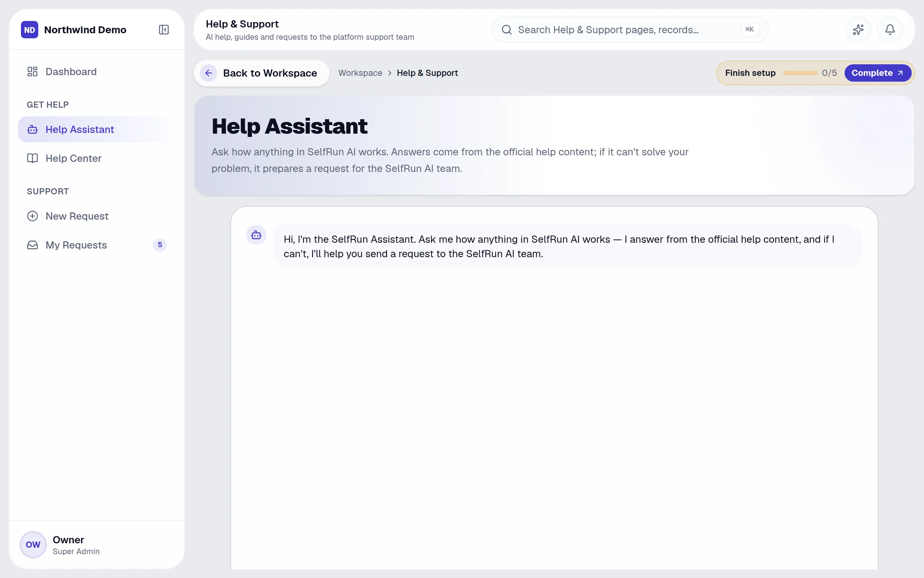This screenshot has width=924, height=578.
Task: Click the assistant bot avatar in chat
Action: point(256,235)
